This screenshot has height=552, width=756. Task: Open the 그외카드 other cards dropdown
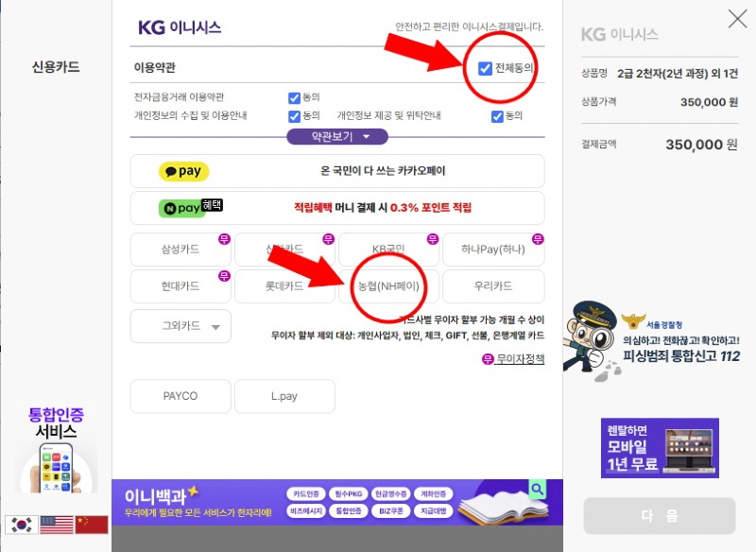(x=180, y=326)
